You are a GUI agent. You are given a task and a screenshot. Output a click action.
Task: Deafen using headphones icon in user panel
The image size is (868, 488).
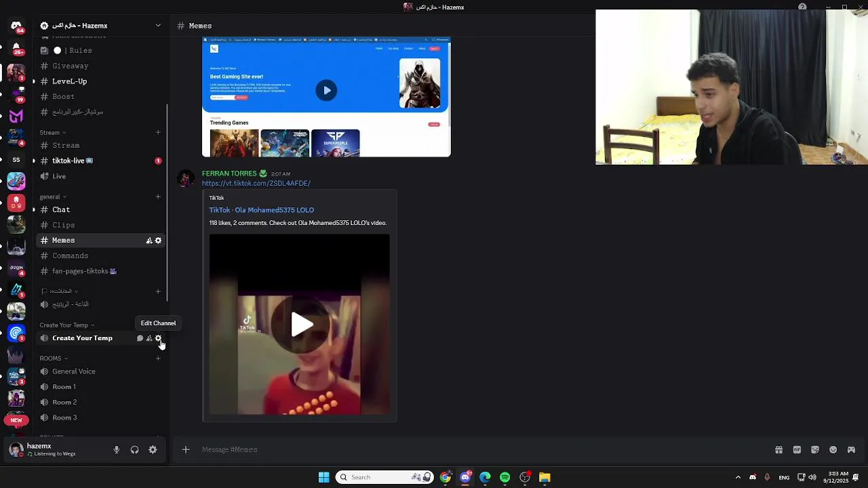pyautogui.click(x=134, y=449)
